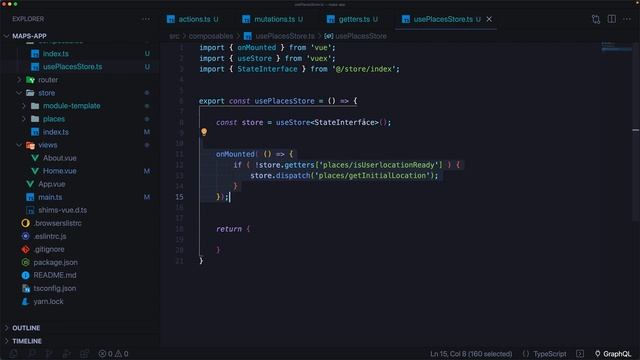Click line number 15 in the gutter
Image resolution: width=640 pixels, height=360 pixels.
tap(180, 197)
